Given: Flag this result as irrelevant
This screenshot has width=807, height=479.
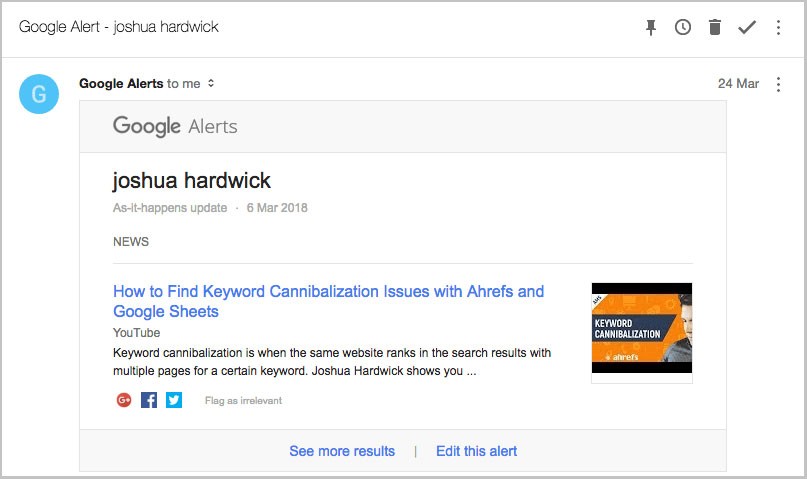Looking at the screenshot, I should click(243, 401).
